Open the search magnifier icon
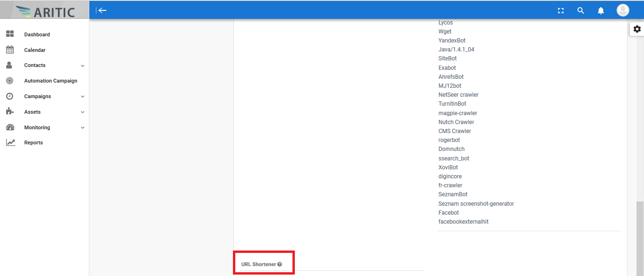The width and height of the screenshot is (644, 276). pyautogui.click(x=581, y=10)
